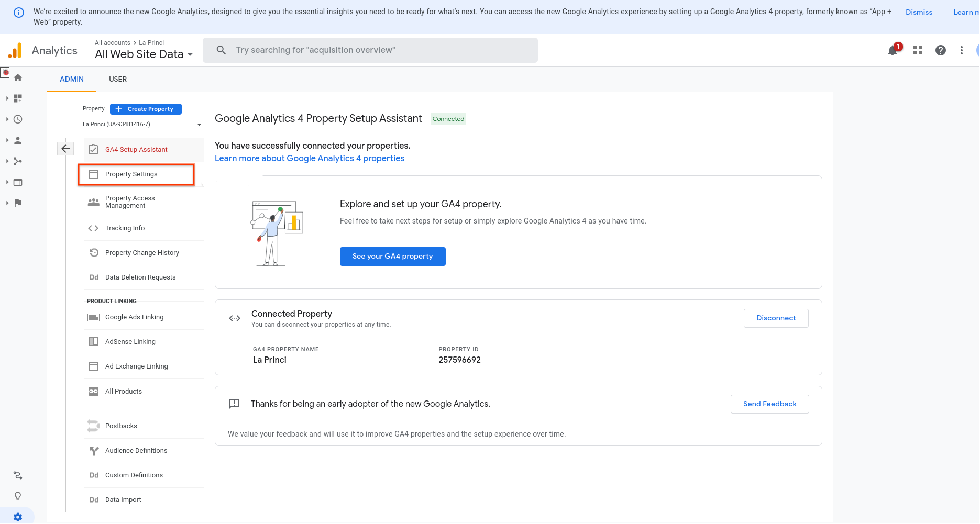Expand the Audience section arrow in sidebar
The image size is (980, 524).
click(7, 140)
